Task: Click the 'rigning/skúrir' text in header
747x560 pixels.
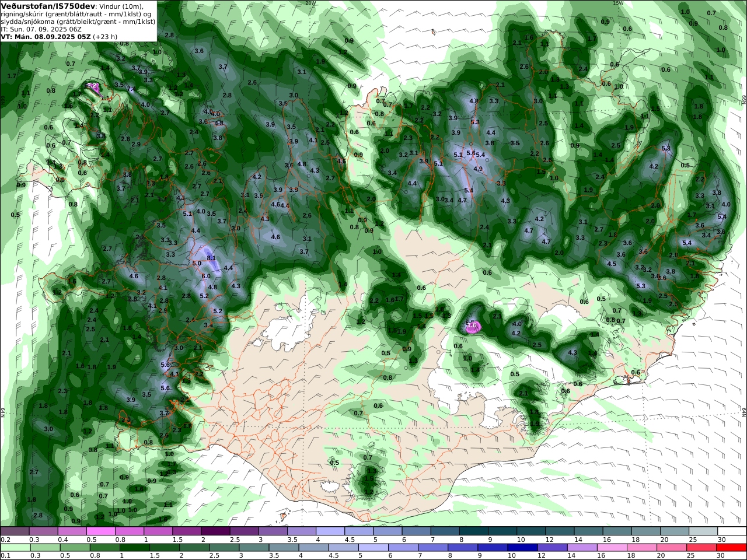Action: 22,13
